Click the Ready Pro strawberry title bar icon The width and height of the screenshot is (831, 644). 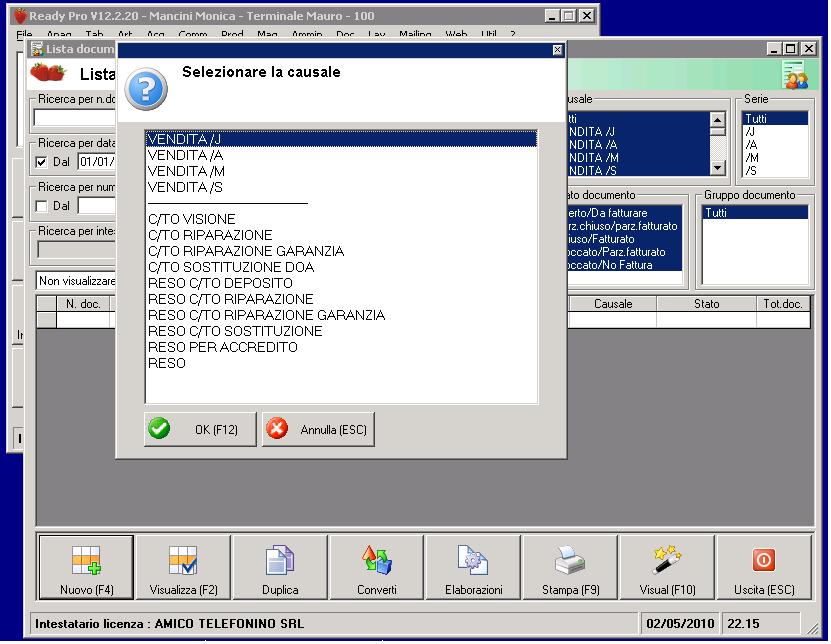click(x=20, y=16)
